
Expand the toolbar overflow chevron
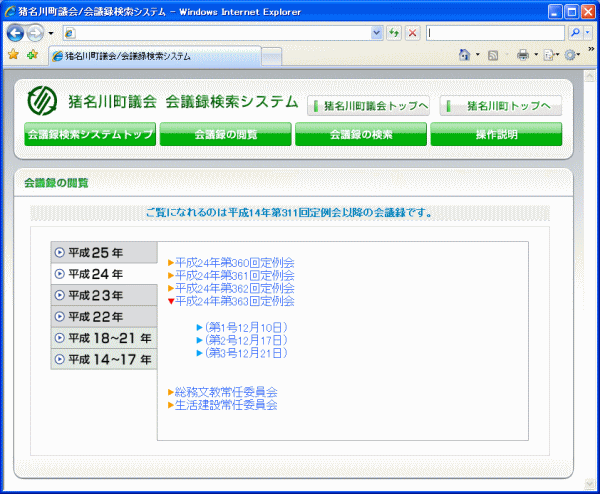pyautogui.click(x=591, y=49)
